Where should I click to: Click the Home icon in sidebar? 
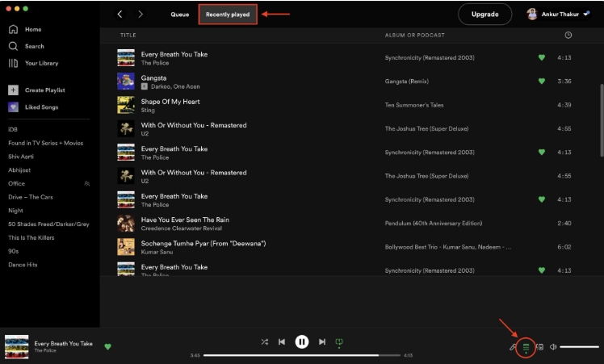point(14,29)
